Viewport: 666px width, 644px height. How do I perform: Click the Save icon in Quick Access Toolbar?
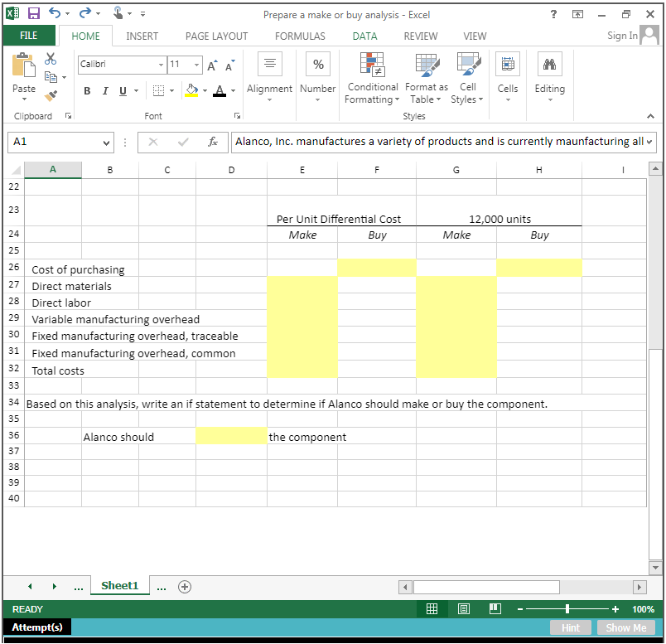33,14
